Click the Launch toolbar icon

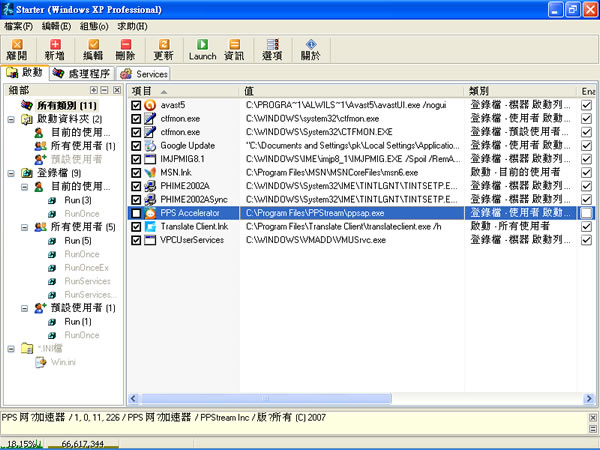[x=202, y=44]
